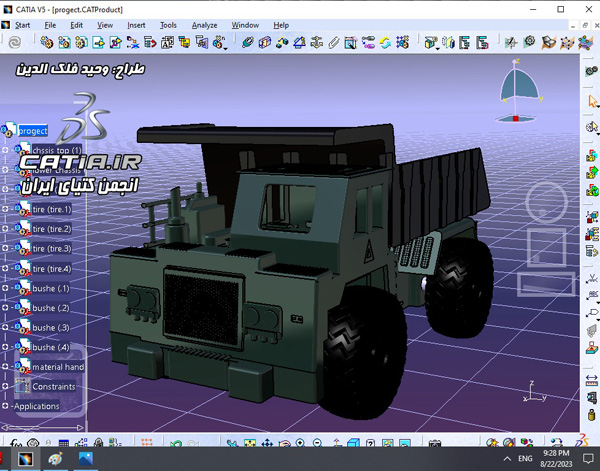The width and height of the screenshot is (600, 471).
Task: Expand the bushe (.1) node
Action: coord(5,288)
